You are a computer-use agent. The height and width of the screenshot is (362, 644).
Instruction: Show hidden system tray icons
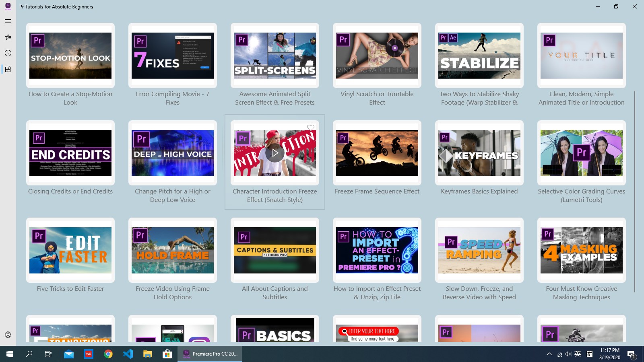549,354
